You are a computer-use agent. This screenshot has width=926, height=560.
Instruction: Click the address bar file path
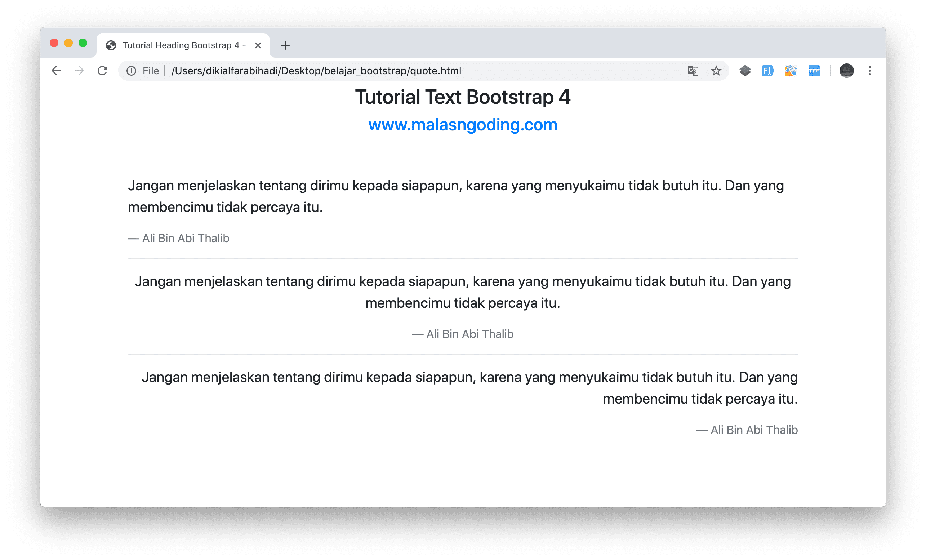pyautogui.click(x=316, y=71)
